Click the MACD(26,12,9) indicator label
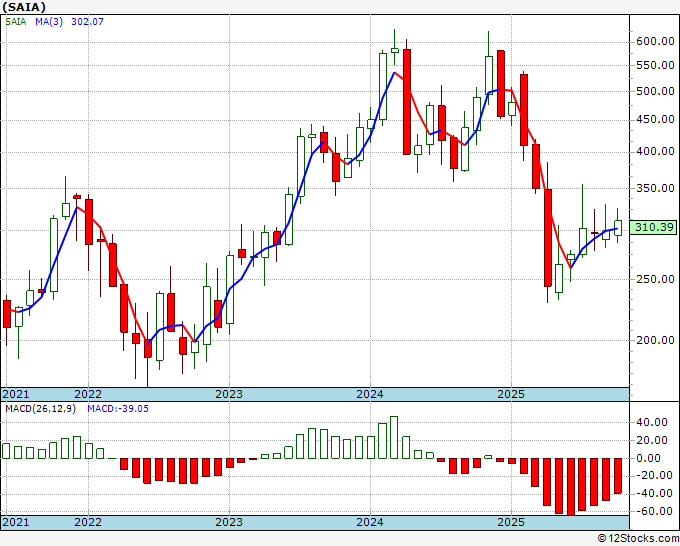 pyautogui.click(x=40, y=409)
